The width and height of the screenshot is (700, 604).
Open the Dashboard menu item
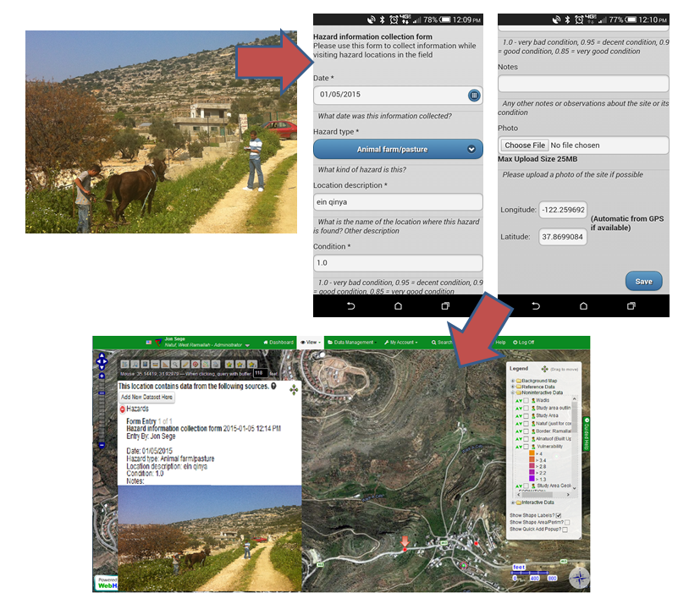point(278,342)
